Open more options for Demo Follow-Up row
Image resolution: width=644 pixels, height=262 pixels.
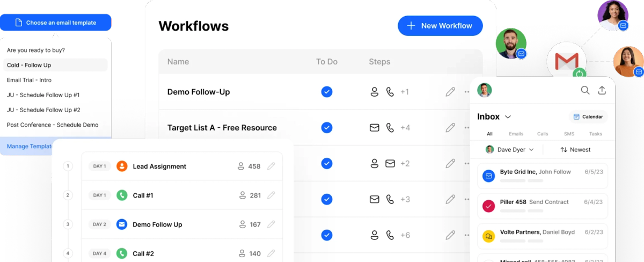466,92
